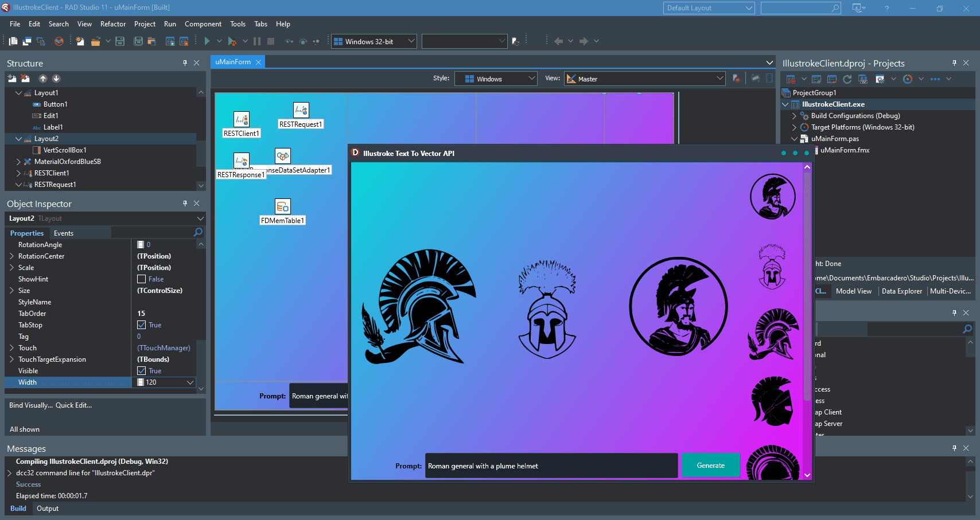Expand the RotationCenter property
Viewport: 980px width, 520px height.
click(11, 256)
